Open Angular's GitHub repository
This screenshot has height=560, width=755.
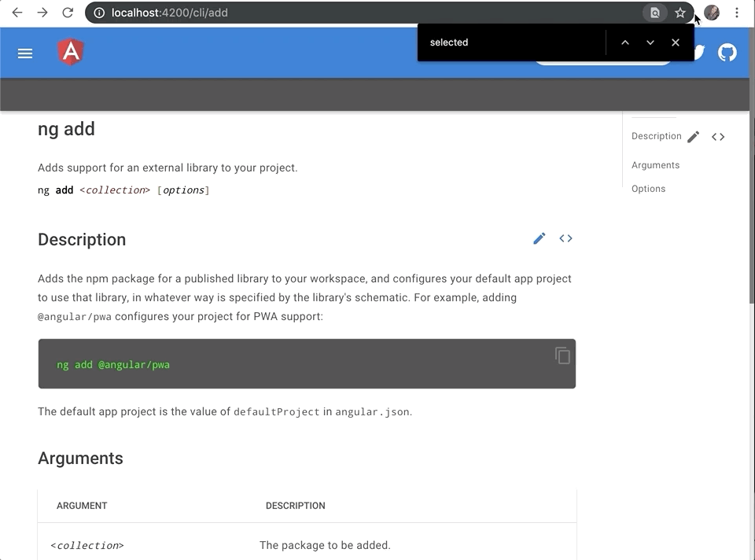coord(727,53)
